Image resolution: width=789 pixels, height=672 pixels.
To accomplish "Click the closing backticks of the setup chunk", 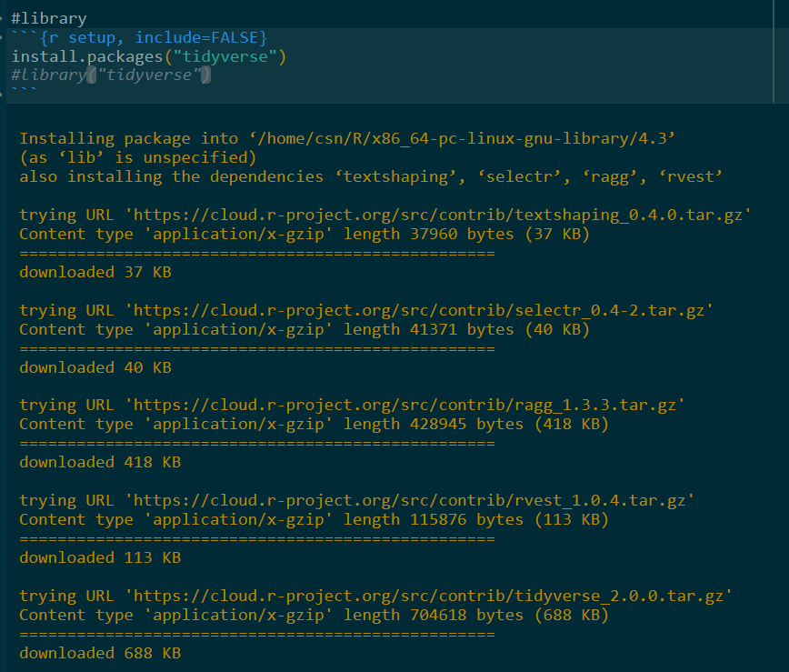I will click(24, 90).
